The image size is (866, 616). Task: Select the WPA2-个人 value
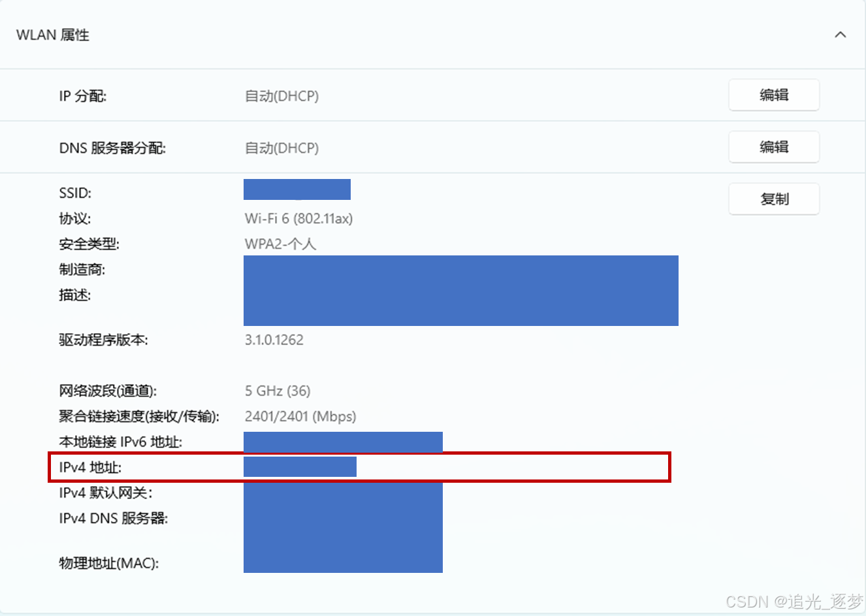(x=280, y=244)
